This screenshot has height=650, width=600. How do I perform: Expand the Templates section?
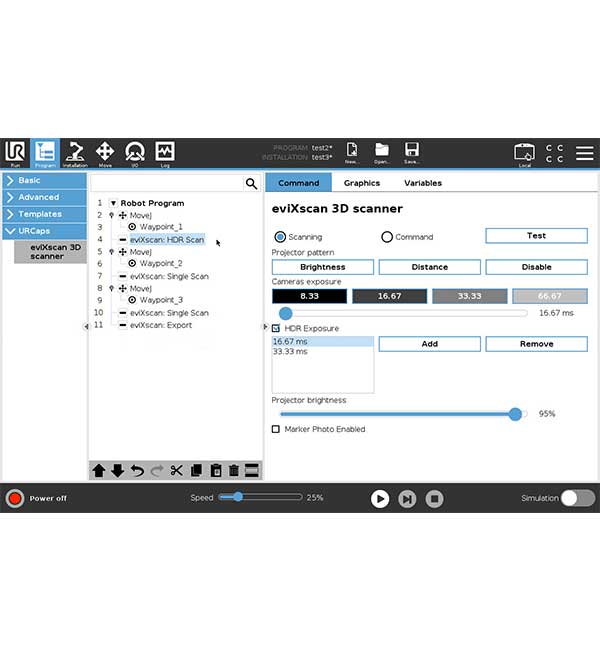point(44,214)
